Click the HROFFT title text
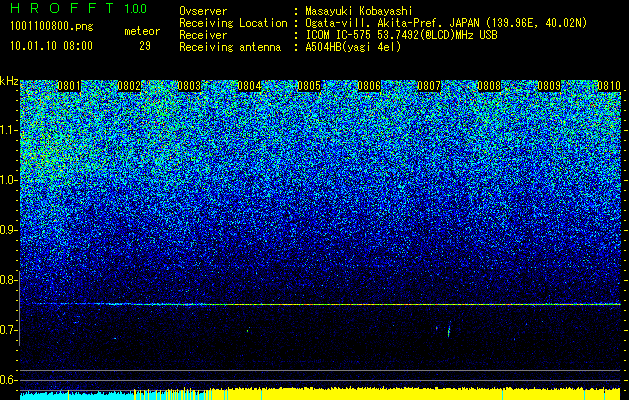 click(62, 8)
